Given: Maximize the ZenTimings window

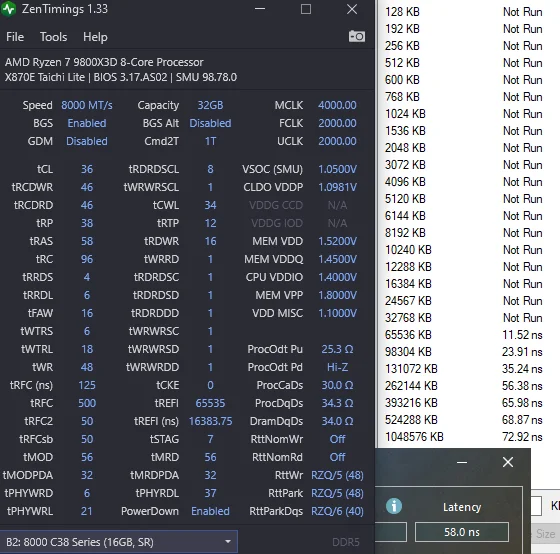Looking at the screenshot, I should pos(306,9).
